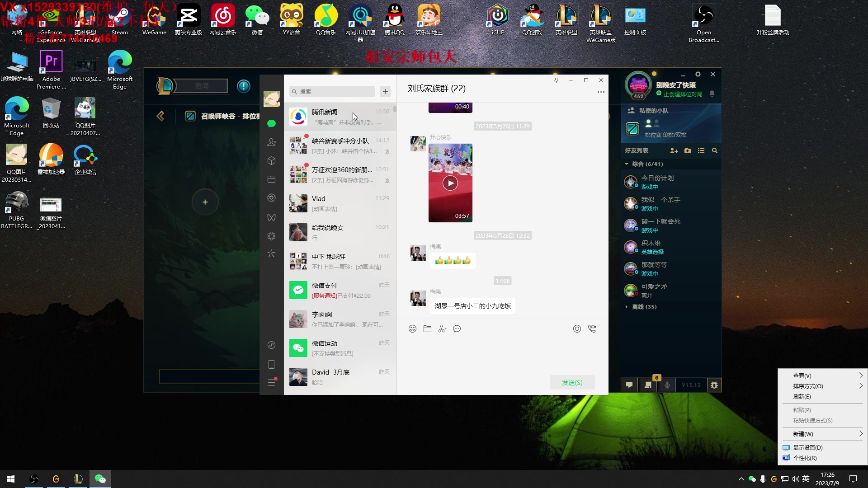Open Windows Start menu
This screenshot has height=488, width=868.
click(x=11, y=479)
